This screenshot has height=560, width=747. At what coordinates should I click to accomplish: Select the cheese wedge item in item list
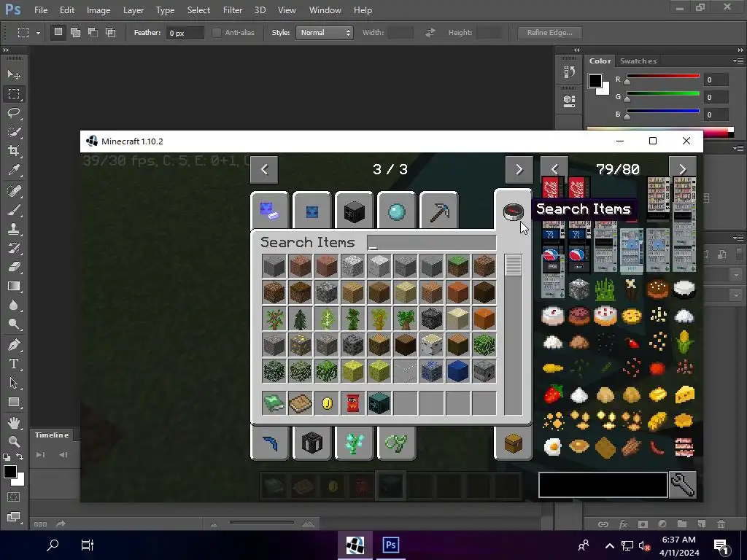(x=684, y=394)
